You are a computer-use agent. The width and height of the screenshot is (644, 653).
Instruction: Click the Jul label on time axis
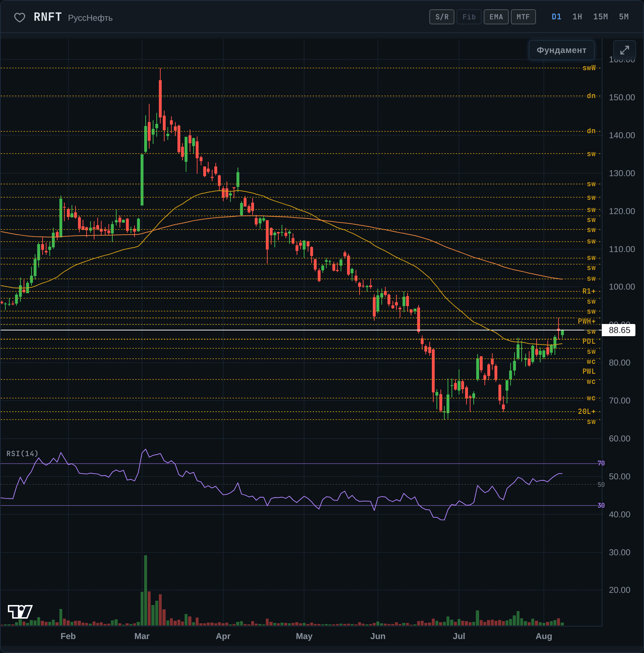point(459,636)
